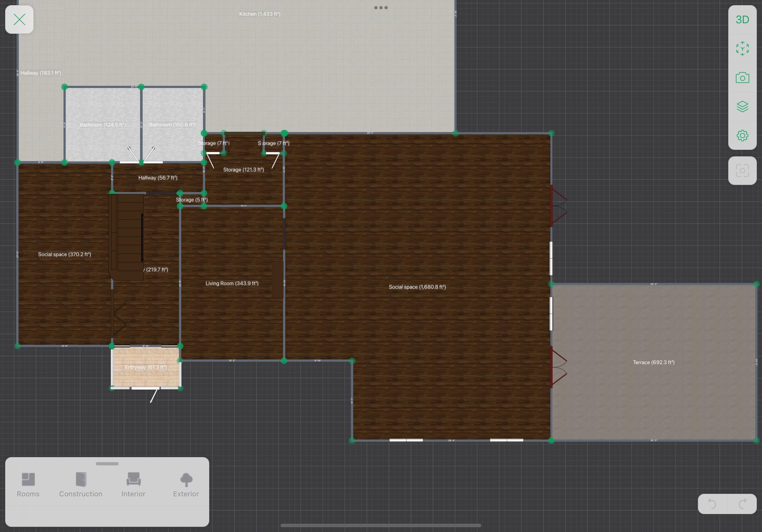Select the Living Room area

click(232, 284)
